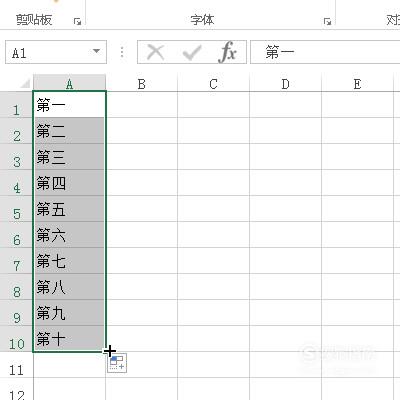400x400 pixels.
Task: Select row 5 header
Action: pyautogui.click(x=16, y=209)
